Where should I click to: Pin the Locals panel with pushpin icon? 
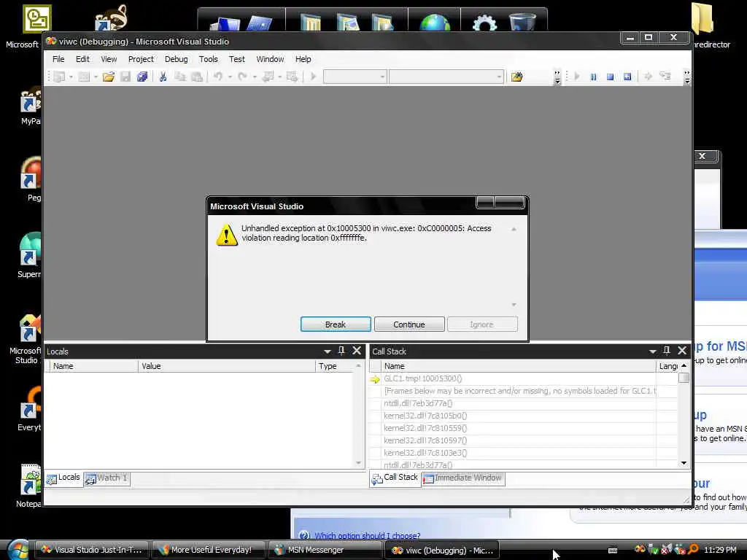(341, 351)
